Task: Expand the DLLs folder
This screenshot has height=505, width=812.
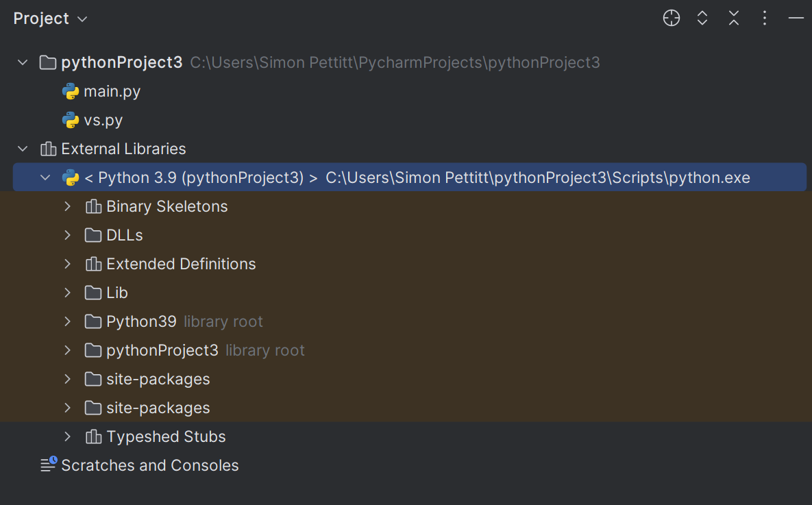Action: click(67, 235)
